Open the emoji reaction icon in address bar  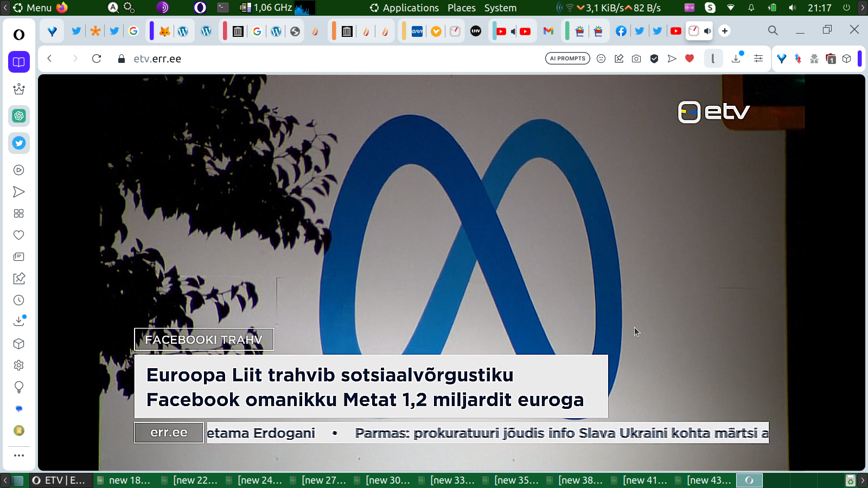601,59
